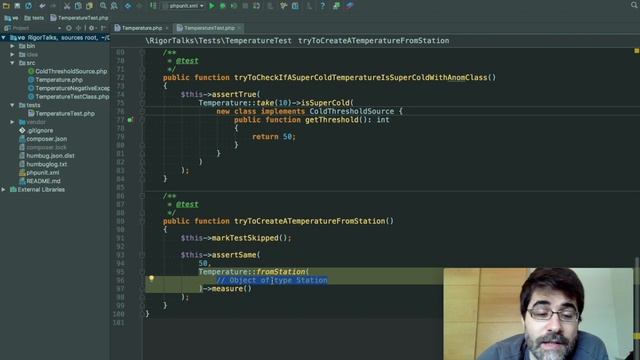Viewport: 640px width, 360px height.
Task: Click the Replace icon beside Find
Action: pos(114,6)
